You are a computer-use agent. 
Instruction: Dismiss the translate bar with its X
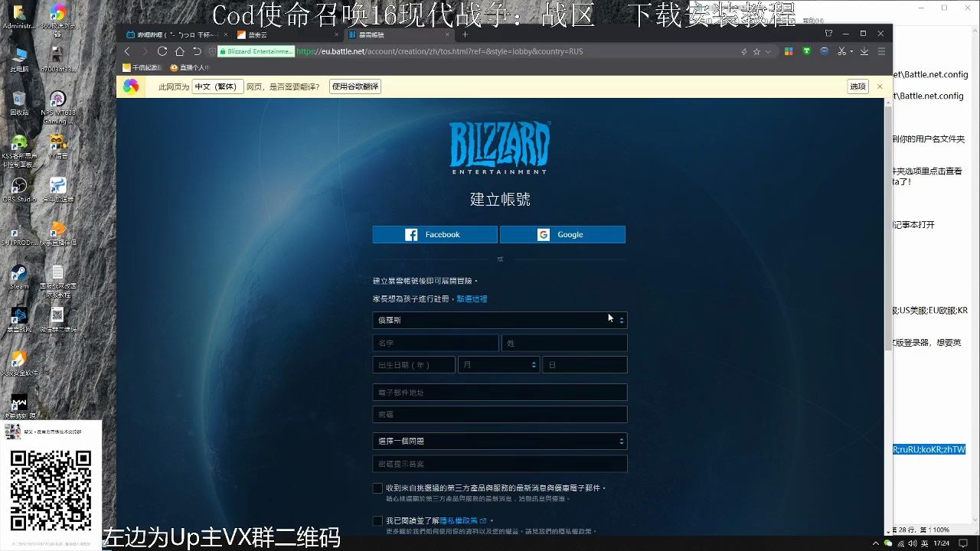point(880,86)
